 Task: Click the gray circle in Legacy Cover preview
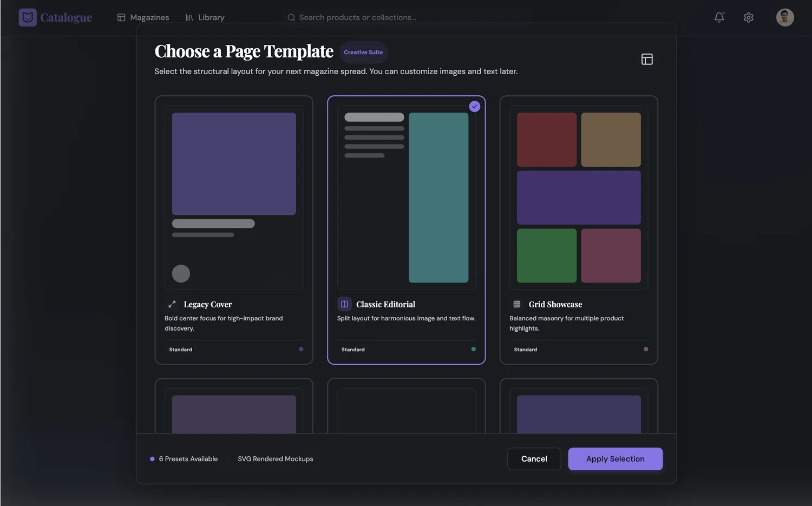coord(181,273)
